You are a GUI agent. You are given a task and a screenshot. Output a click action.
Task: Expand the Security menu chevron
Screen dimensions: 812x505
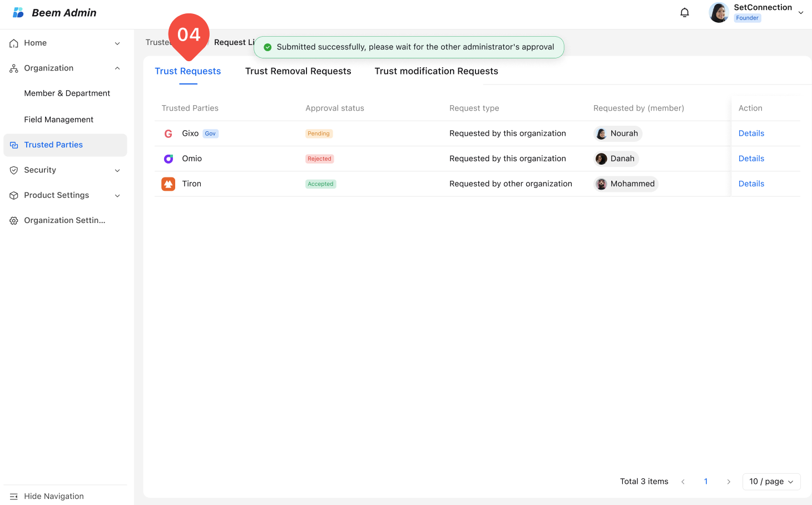117,170
